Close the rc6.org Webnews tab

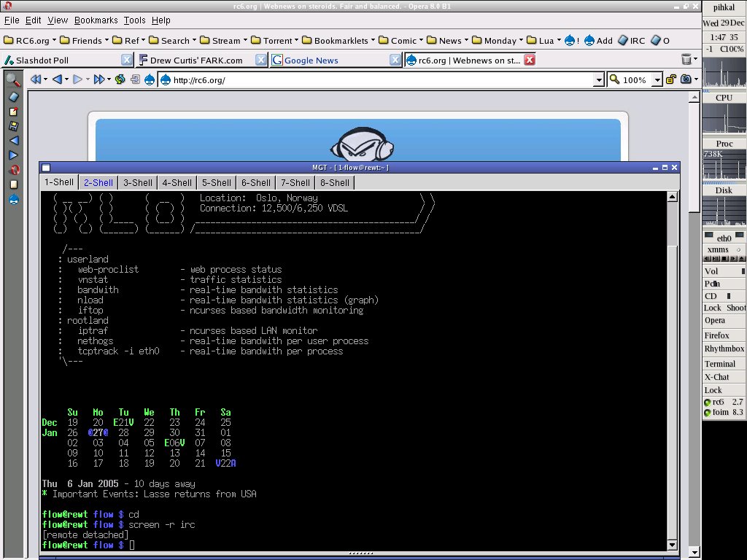(x=530, y=60)
